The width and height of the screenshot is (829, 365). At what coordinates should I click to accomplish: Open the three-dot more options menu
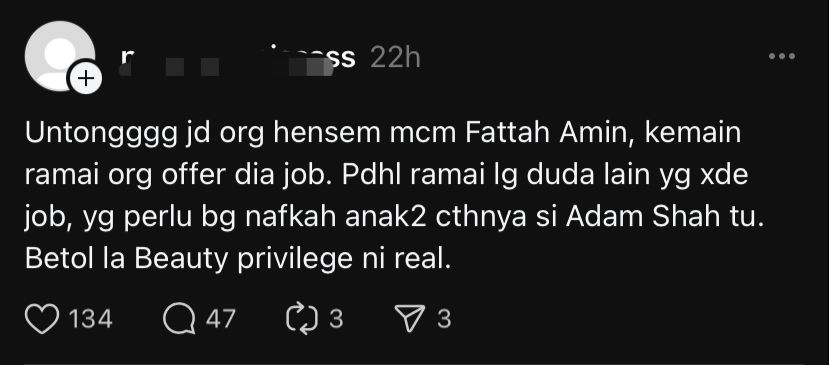click(782, 56)
